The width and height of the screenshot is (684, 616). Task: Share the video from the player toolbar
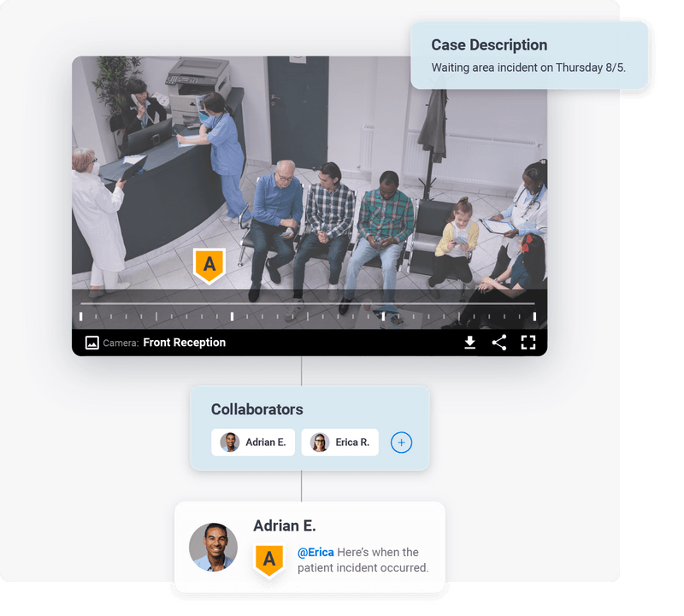pyautogui.click(x=499, y=342)
